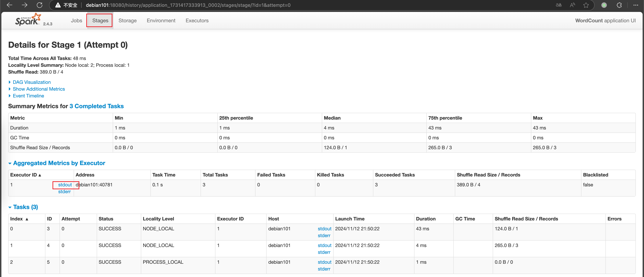Click the 3 Completed Tasks link
The width and height of the screenshot is (644, 277).
pyautogui.click(x=97, y=106)
